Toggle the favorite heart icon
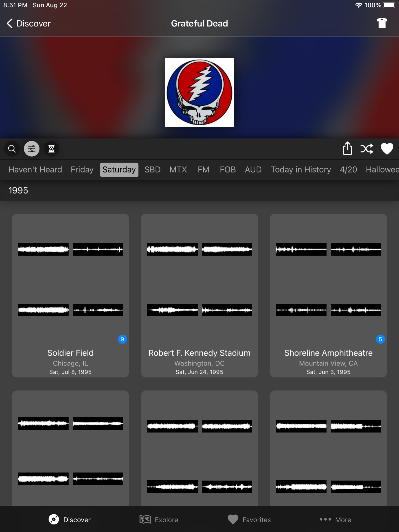Screen dimensions: 399x532 coord(387,149)
